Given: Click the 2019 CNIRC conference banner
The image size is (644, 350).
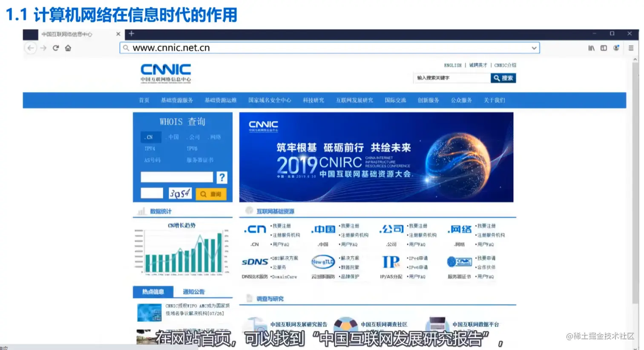Looking at the screenshot, I should [376, 157].
